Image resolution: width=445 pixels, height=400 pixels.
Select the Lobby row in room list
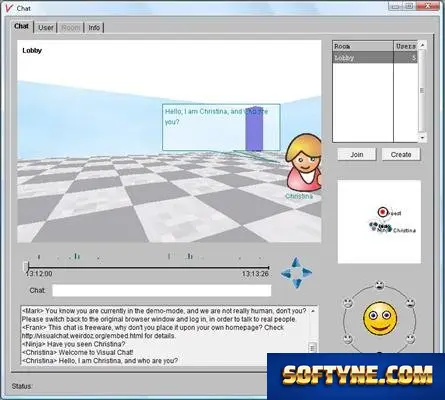click(375, 58)
